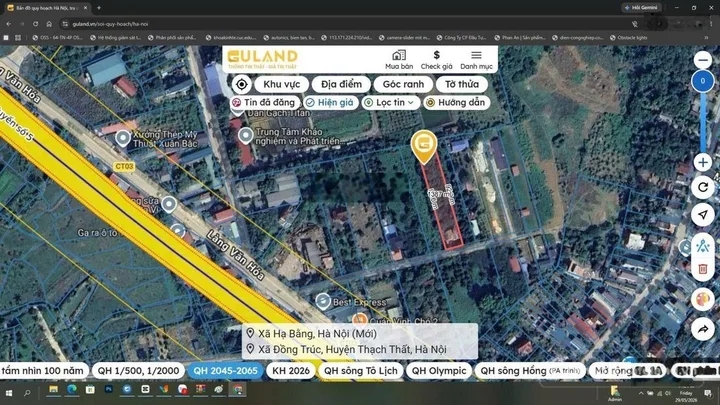Click the Hỏi Gemini button
Viewport: 720px width, 405px height.
641,8
